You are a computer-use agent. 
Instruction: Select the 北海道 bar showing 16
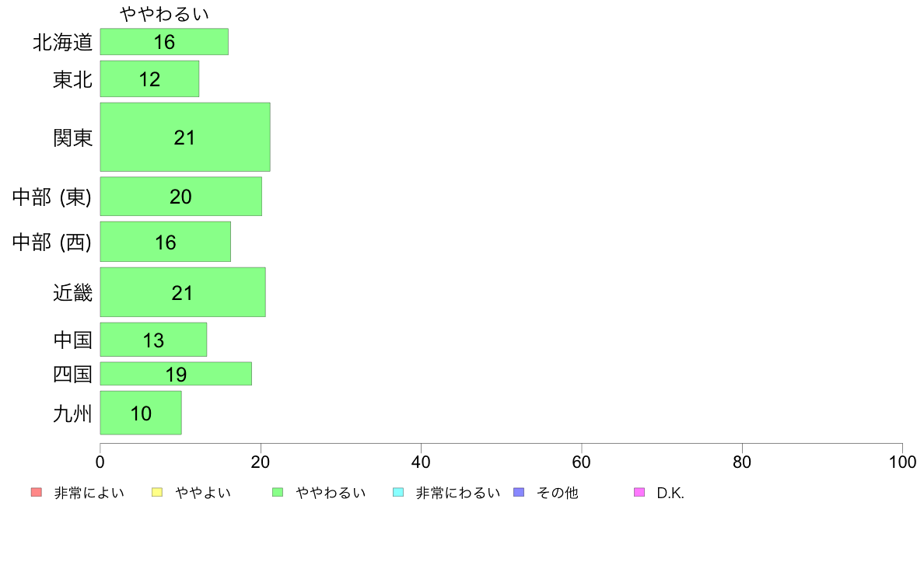tap(164, 42)
